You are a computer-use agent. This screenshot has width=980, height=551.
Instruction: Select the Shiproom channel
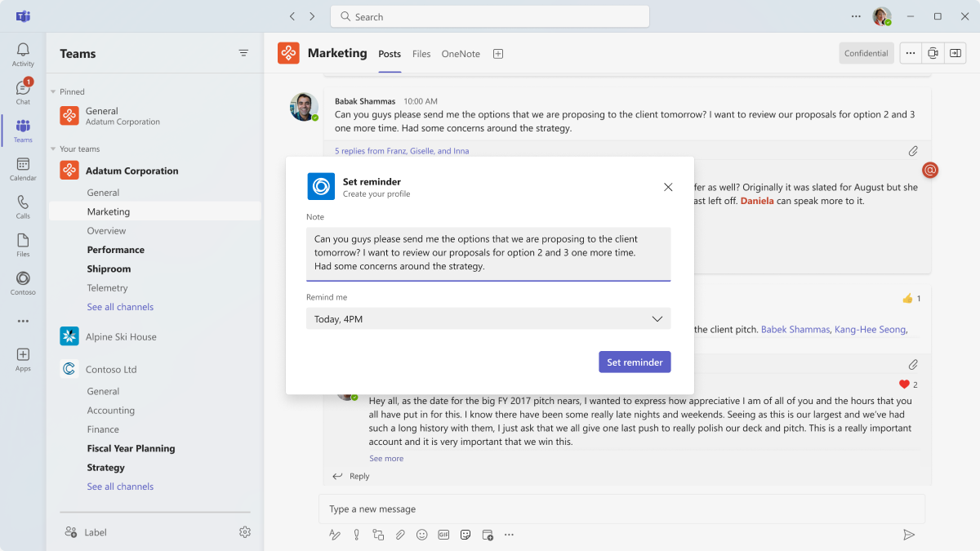(109, 269)
